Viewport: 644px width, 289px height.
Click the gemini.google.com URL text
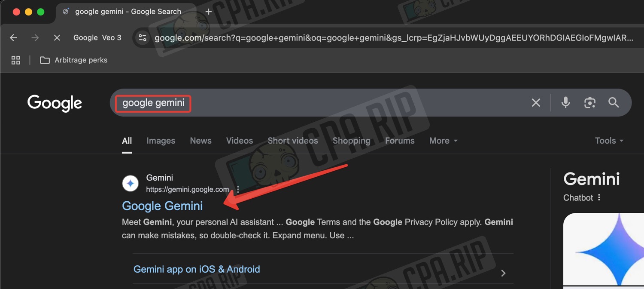point(188,189)
